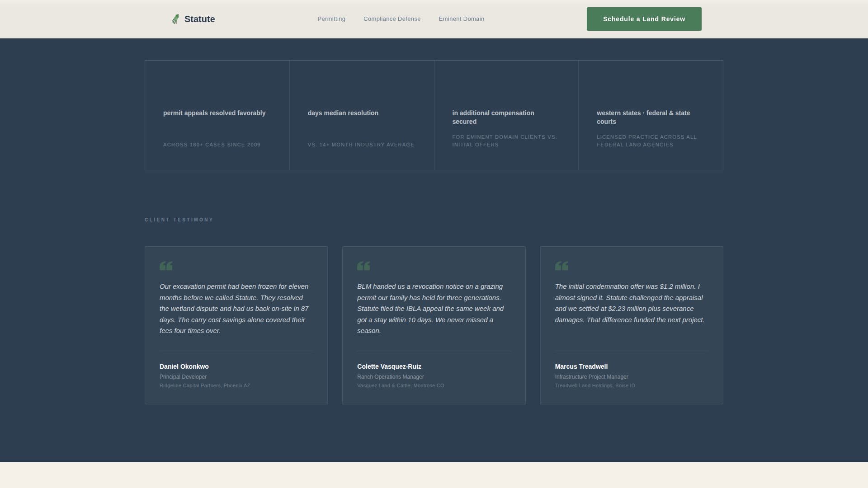The height and width of the screenshot is (488, 868).
Task: Select the quote icon on Colette Vasquez-Ruiz's testimonial
Action: pyautogui.click(x=363, y=266)
